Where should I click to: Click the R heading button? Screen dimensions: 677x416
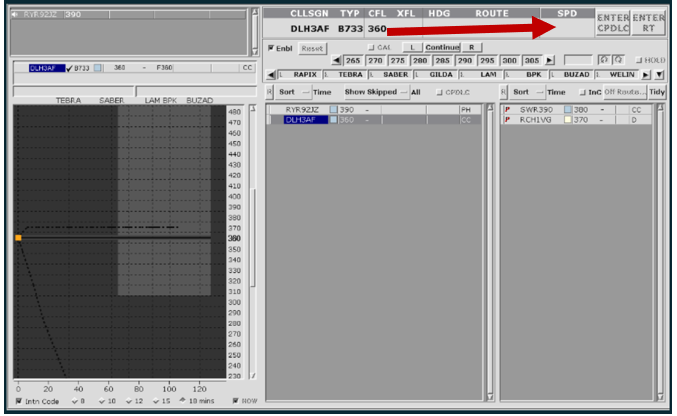pyautogui.click(x=471, y=48)
